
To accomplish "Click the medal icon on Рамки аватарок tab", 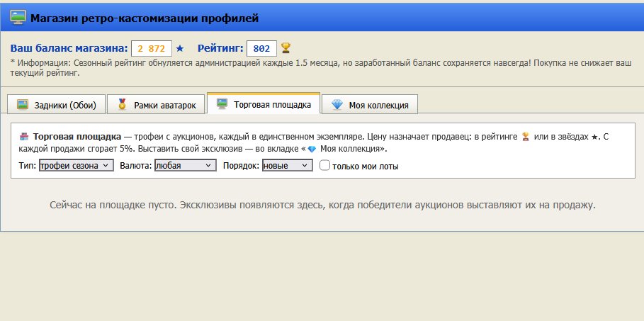I will click(x=122, y=104).
